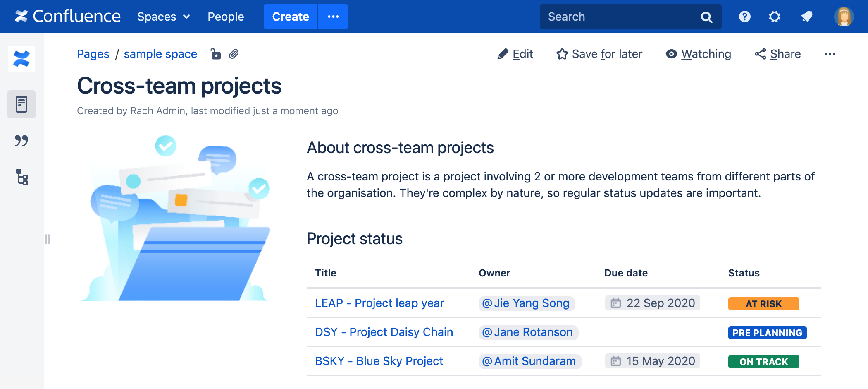Screen dimensions: 868x389
Task: Open the page restrictions unlocked padlock icon
Action: pyautogui.click(x=215, y=54)
